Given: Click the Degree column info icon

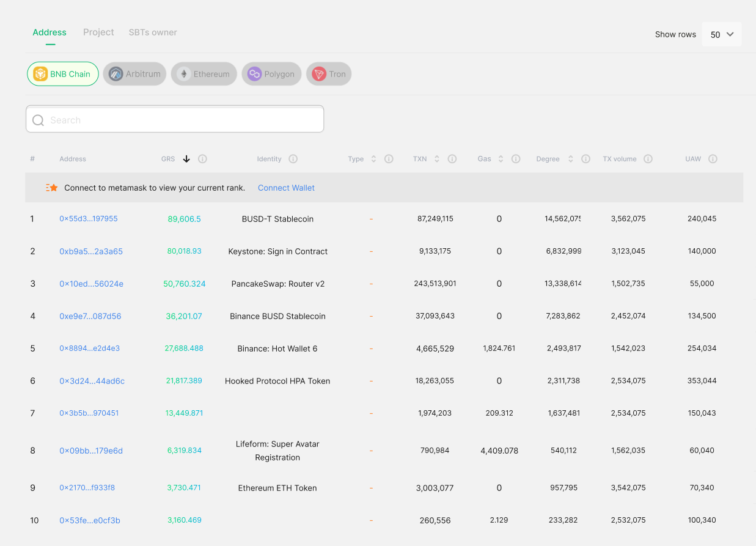Looking at the screenshot, I should pos(585,159).
